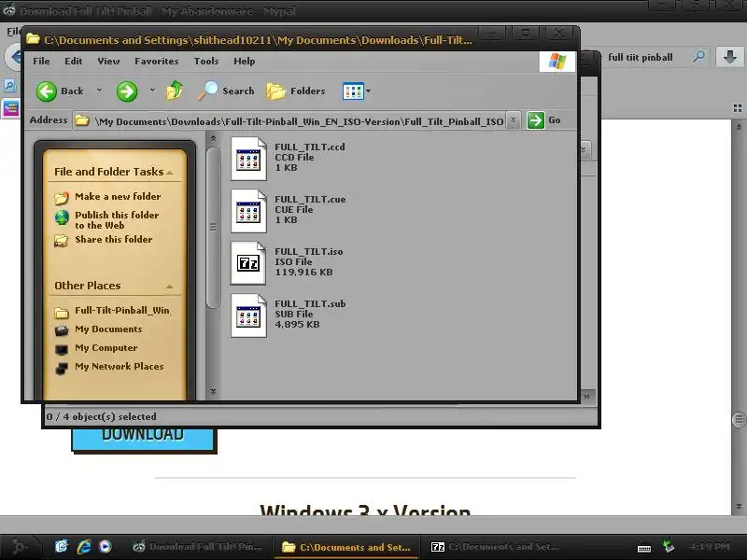Screen dimensions: 747x560
Task: Open the Edit menu
Action: pos(74,61)
